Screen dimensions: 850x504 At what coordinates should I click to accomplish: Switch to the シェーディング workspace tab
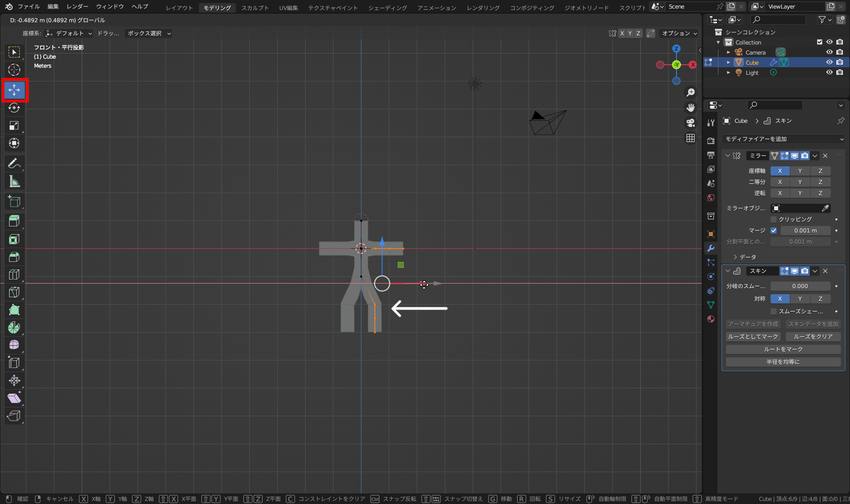tap(388, 8)
